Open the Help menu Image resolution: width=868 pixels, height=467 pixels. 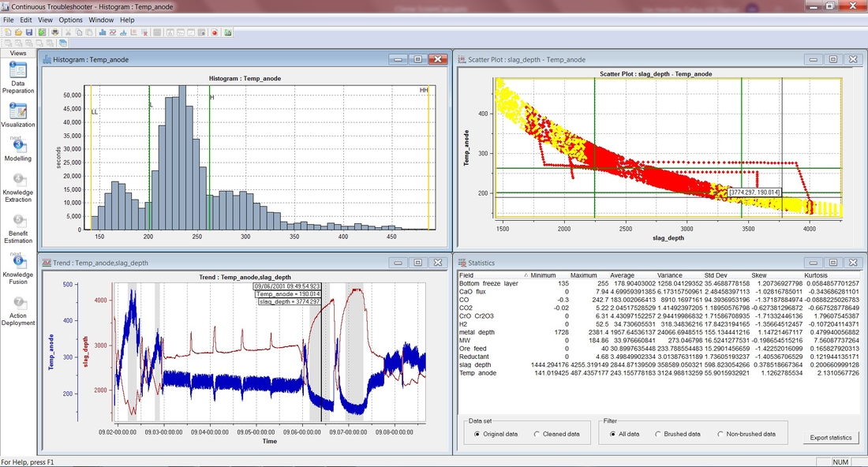click(127, 20)
